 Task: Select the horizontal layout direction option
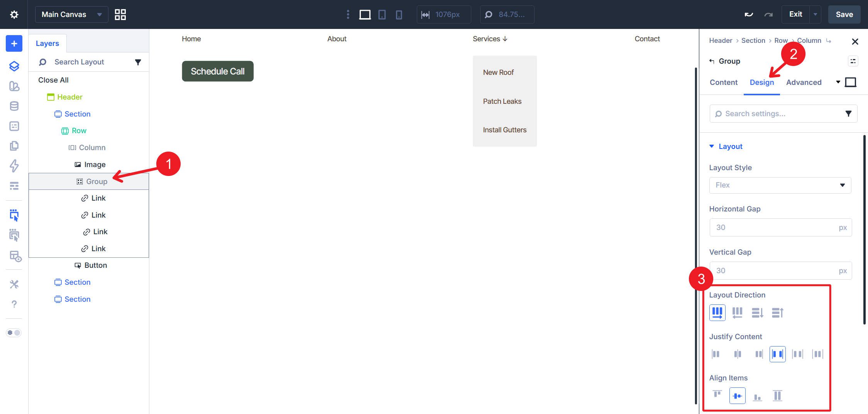717,313
